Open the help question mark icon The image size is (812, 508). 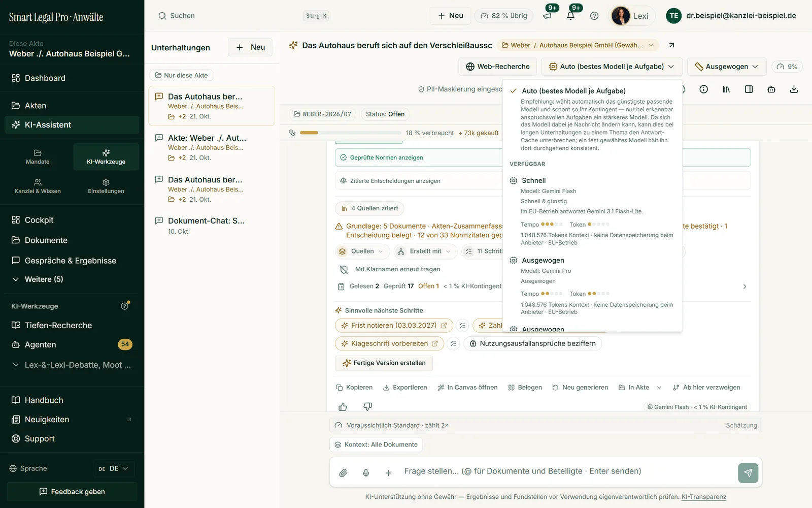[x=594, y=16]
